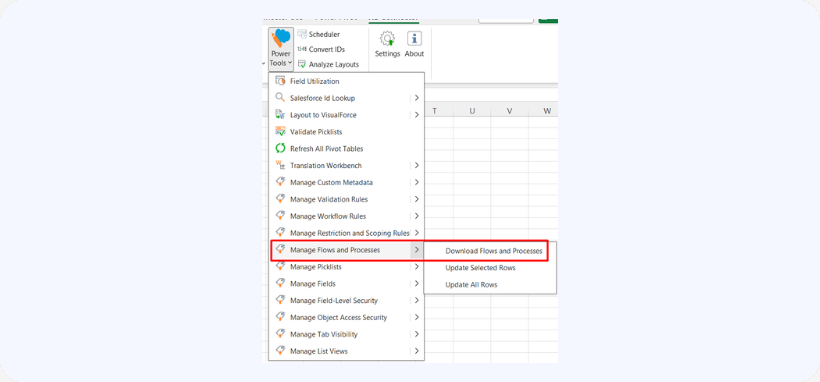The width and height of the screenshot is (820, 382).
Task: Click the Analyze Layouts icon
Action: tap(302, 64)
